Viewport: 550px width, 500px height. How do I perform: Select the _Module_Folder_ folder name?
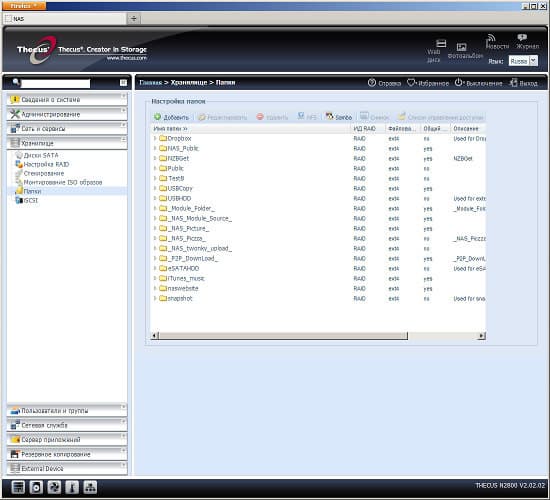click(x=191, y=208)
